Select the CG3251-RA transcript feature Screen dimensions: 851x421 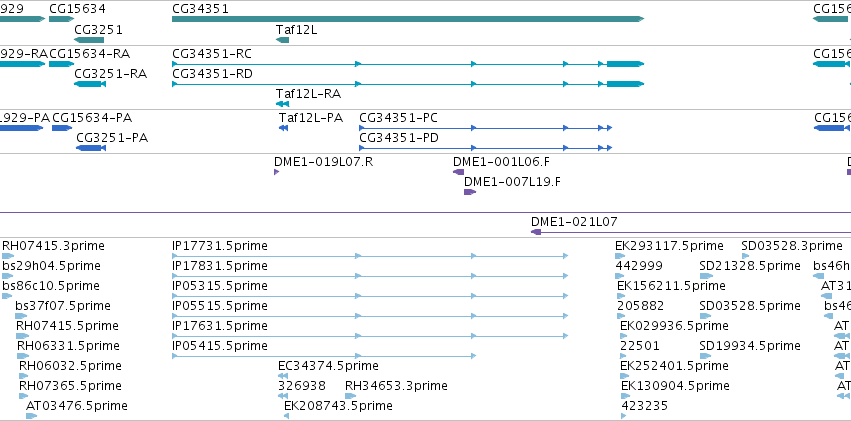(x=90, y=84)
